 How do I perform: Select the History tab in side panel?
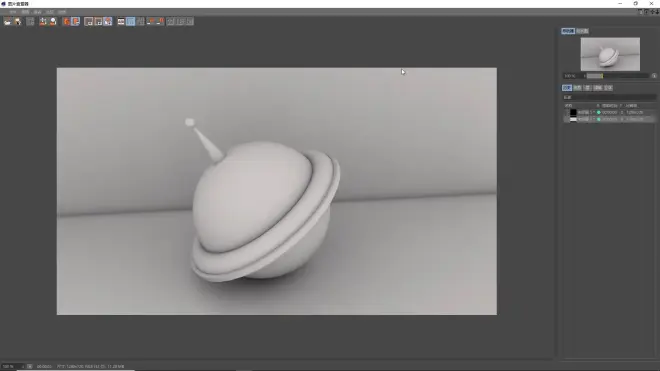[567, 88]
